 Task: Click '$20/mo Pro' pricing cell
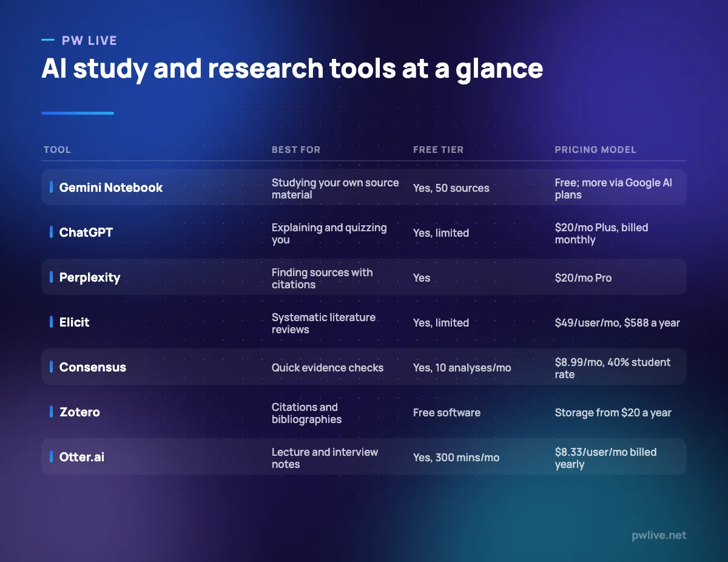point(583,278)
